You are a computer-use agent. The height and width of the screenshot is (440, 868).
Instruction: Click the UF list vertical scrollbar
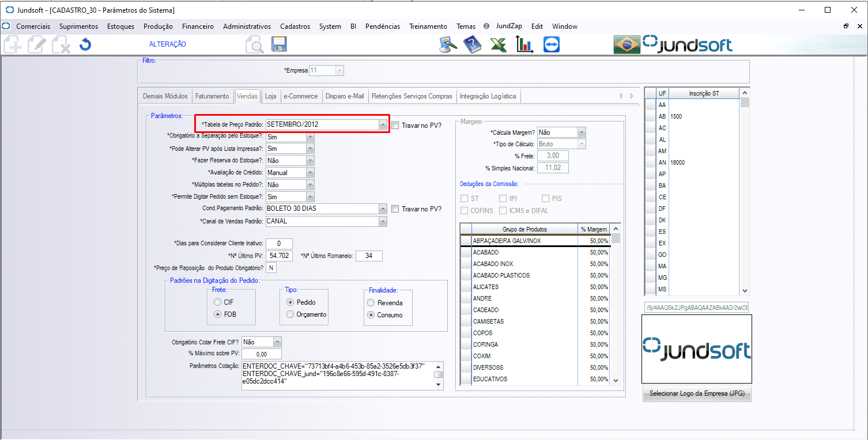click(745, 192)
